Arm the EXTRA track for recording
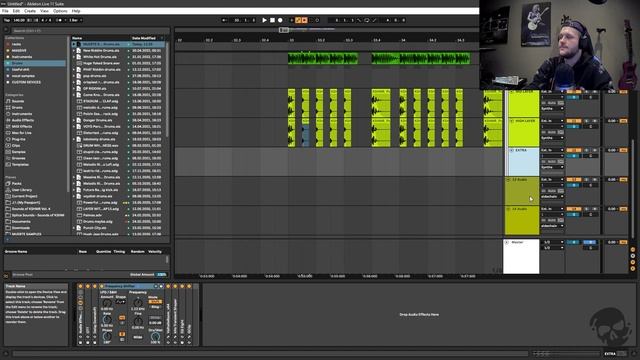 point(594,150)
